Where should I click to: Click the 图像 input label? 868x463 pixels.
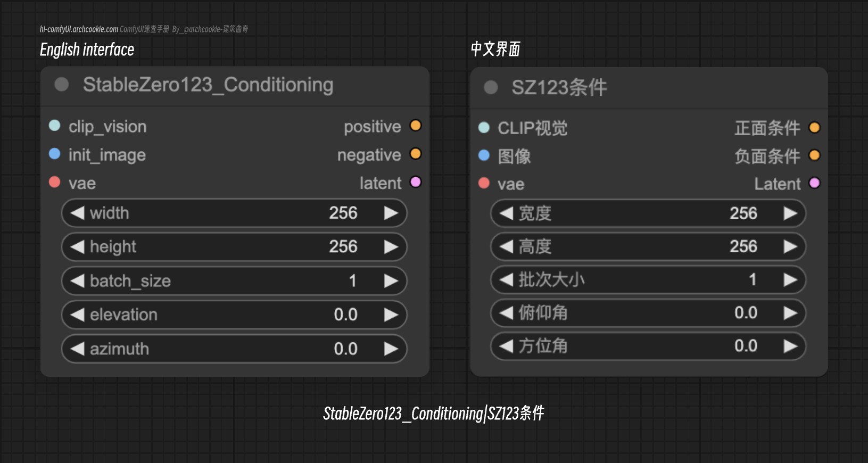514,156
